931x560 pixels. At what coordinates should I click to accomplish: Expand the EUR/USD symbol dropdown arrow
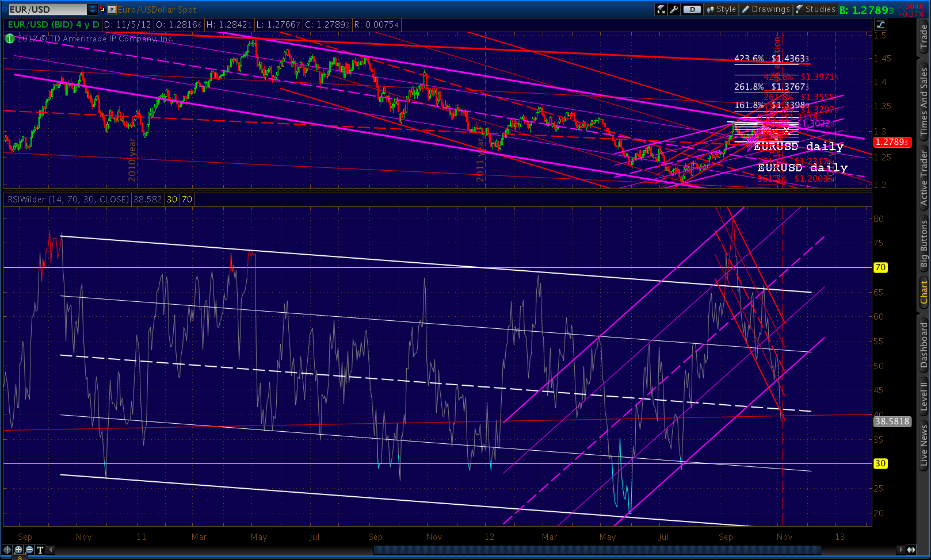click(93, 9)
